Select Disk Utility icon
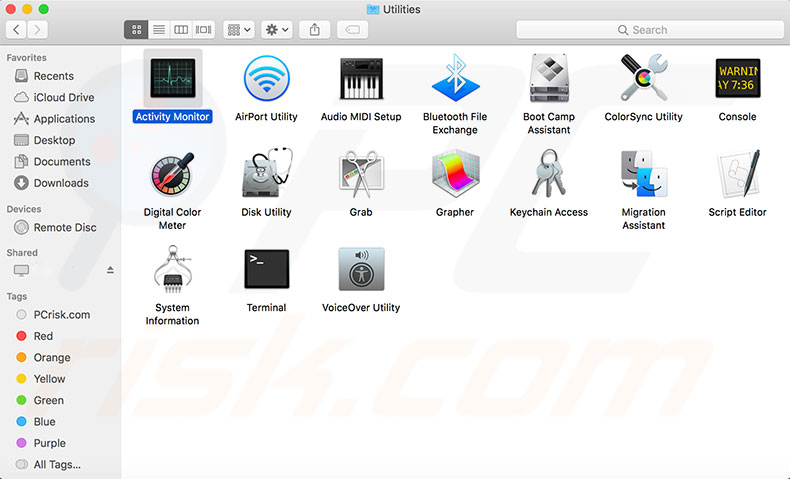Screen dimensions: 790x479 click(x=267, y=173)
